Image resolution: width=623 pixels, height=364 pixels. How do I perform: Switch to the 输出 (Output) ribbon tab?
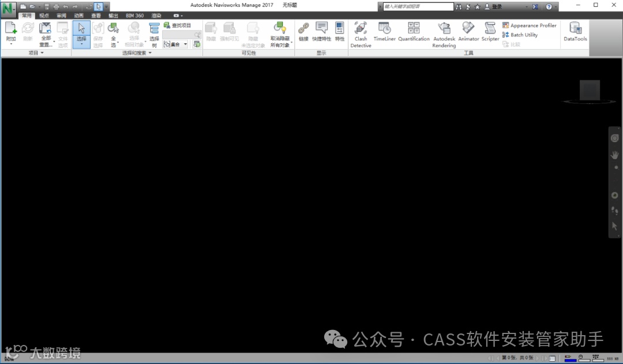coord(113,16)
